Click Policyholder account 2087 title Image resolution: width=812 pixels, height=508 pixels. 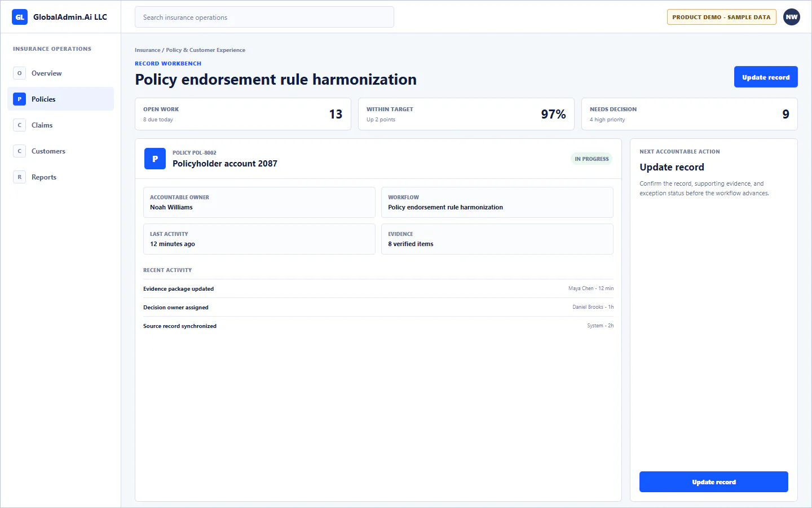click(x=225, y=164)
